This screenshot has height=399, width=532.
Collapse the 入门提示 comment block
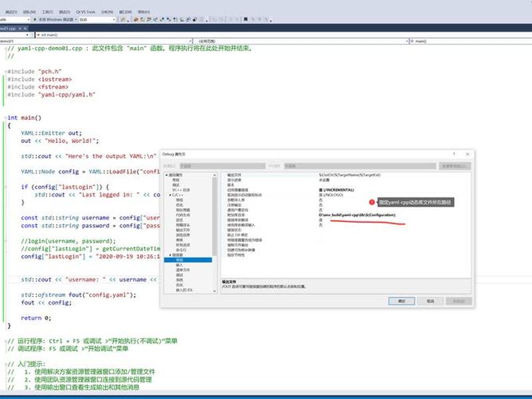[x=5, y=364]
